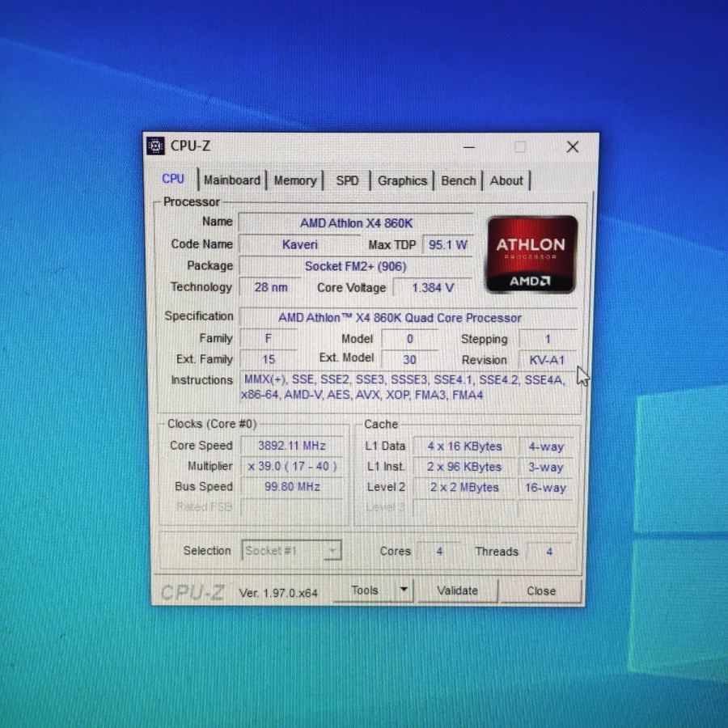Image resolution: width=728 pixels, height=728 pixels.
Task: Go to the Graphics tab
Action: (x=402, y=180)
